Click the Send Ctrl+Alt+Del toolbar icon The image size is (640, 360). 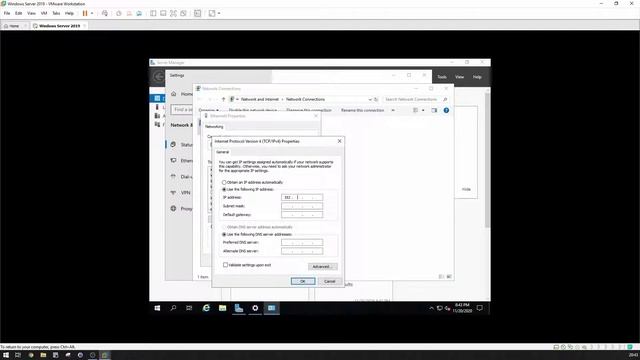(105, 13)
